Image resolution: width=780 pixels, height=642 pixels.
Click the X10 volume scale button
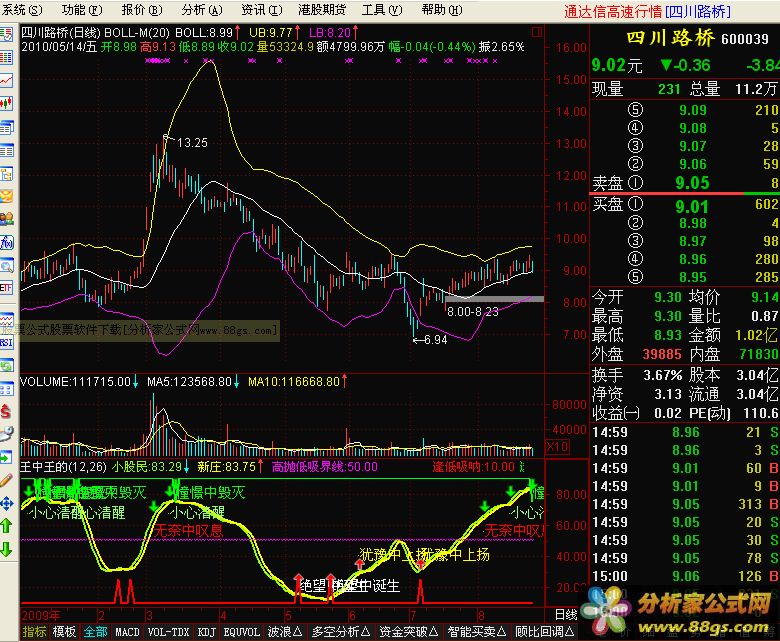click(x=558, y=447)
